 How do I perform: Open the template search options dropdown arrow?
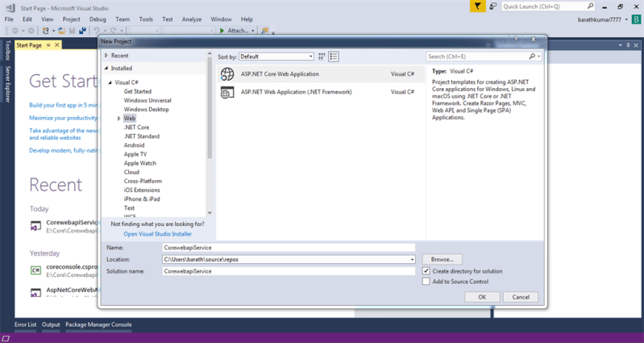click(x=538, y=56)
